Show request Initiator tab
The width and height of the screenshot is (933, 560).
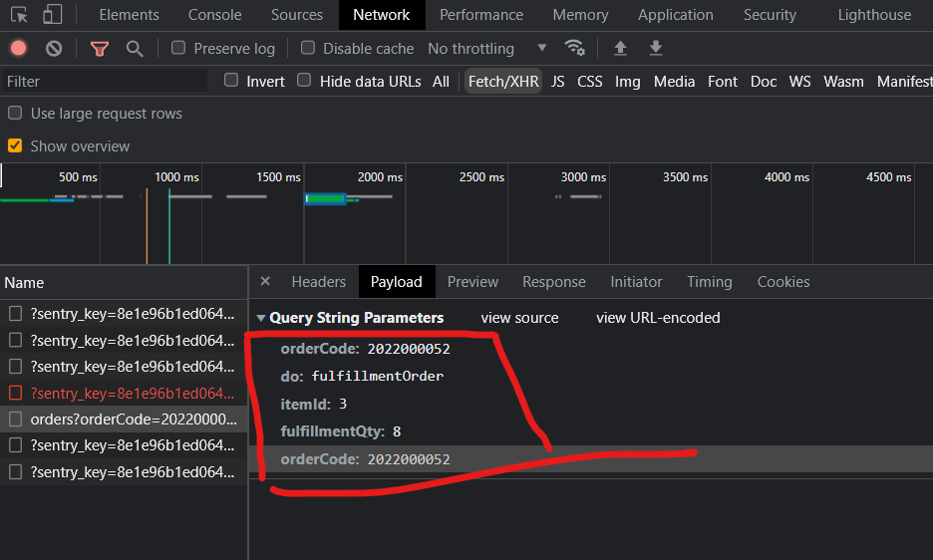coord(636,281)
